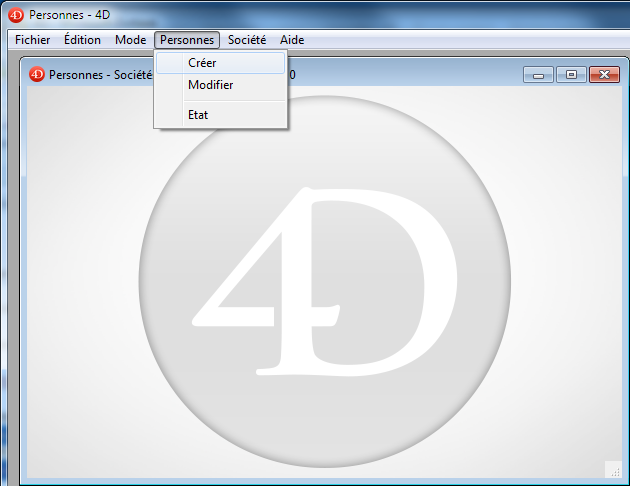This screenshot has height=486, width=630.
Task: Close the inner Personnes - Société window
Action: [604, 75]
